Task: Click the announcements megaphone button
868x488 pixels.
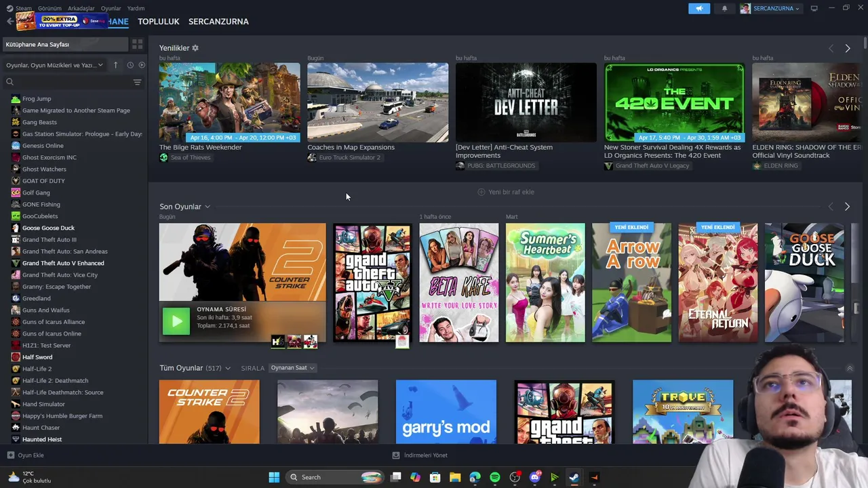Action: pos(699,8)
